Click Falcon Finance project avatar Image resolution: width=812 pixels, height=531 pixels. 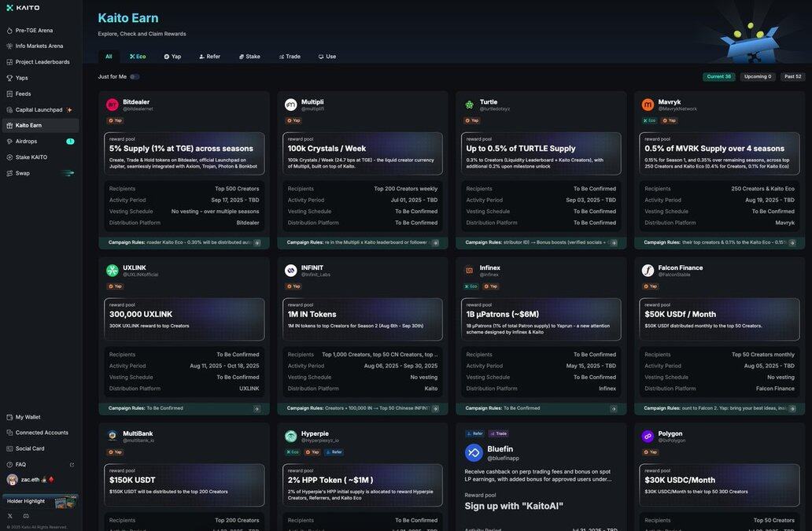[x=648, y=271]
